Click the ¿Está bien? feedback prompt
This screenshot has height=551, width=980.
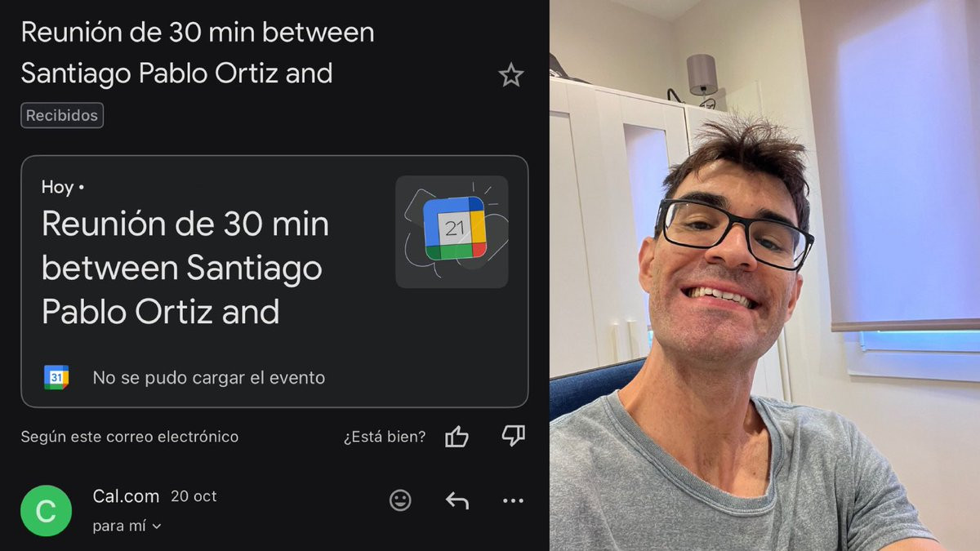(x=385, y=437)
